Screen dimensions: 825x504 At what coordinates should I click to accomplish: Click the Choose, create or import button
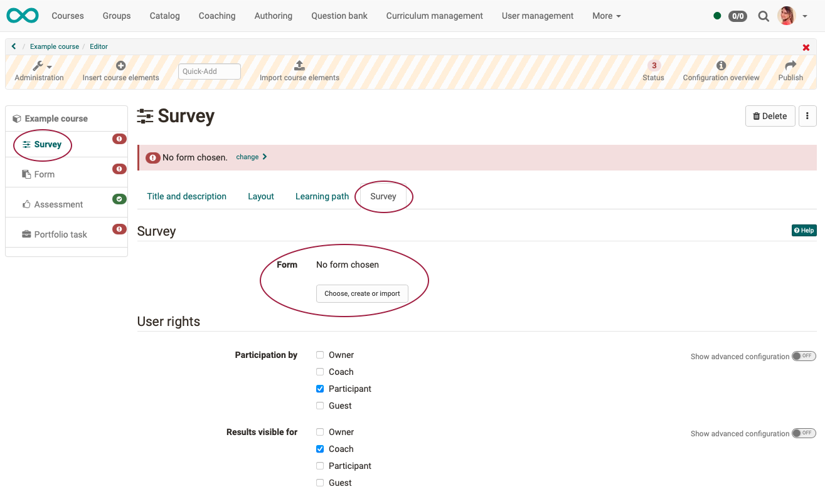click(361, 293)
